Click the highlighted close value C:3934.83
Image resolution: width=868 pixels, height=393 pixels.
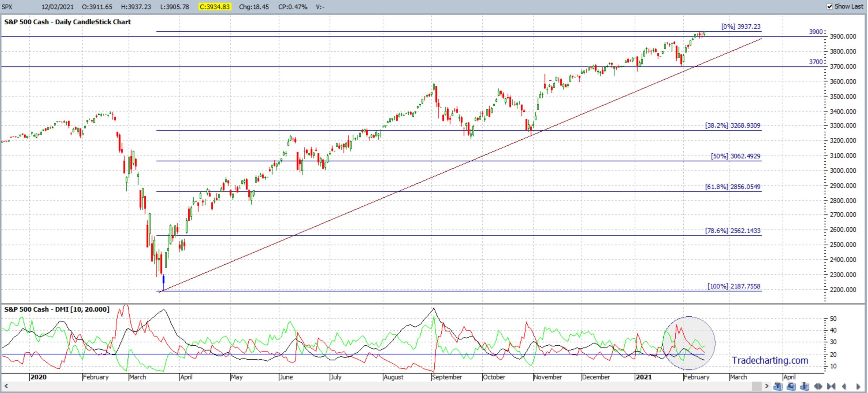[215, 7]
